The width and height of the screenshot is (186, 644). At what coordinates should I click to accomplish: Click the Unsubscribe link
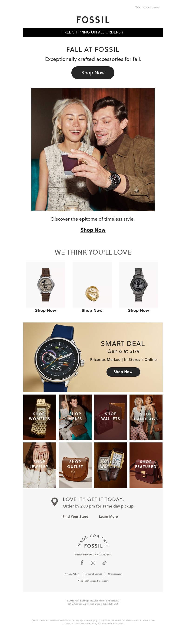pyautogui.click(x=115, y=574)
